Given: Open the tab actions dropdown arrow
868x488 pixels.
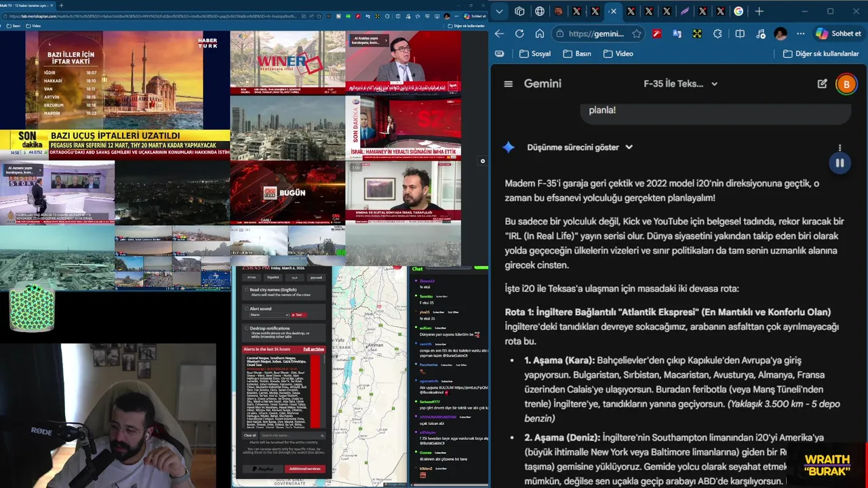Looking at the screenshot, I should (500, 11).
